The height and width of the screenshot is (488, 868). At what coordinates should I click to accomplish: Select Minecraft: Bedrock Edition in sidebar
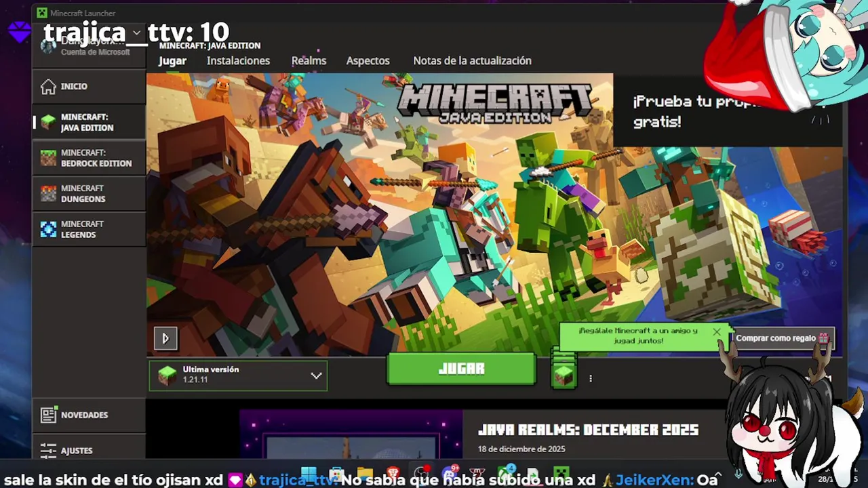point(89,158)
